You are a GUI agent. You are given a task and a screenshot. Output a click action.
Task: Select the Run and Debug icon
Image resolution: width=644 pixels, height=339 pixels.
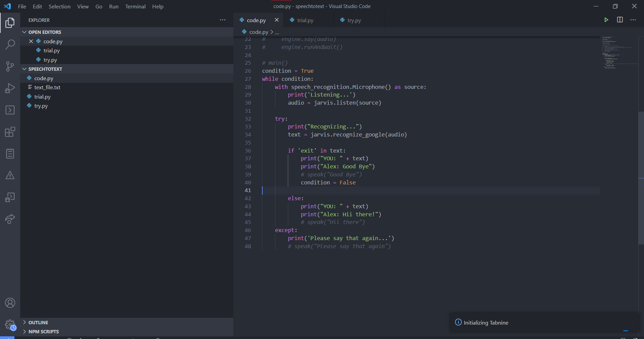pos(10,88)
